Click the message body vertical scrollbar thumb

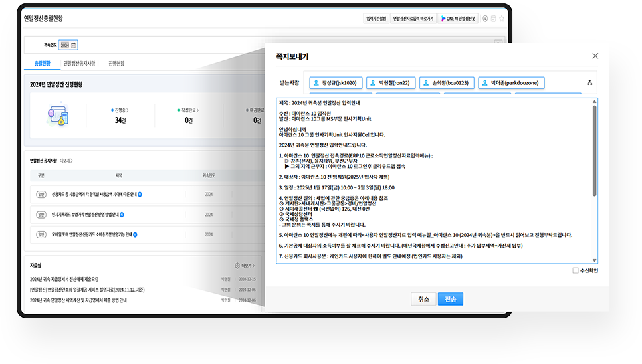coord(595,151)
